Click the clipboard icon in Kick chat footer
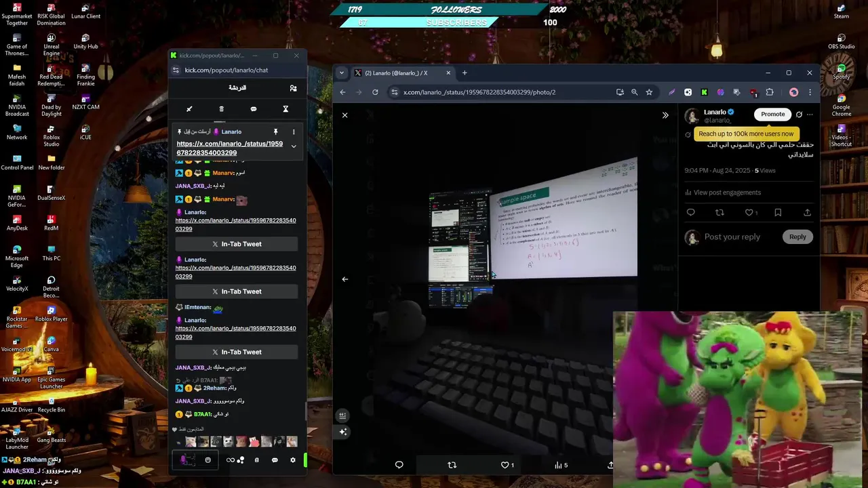The height and width of the screenshot is (488, 868). [256, 460]
